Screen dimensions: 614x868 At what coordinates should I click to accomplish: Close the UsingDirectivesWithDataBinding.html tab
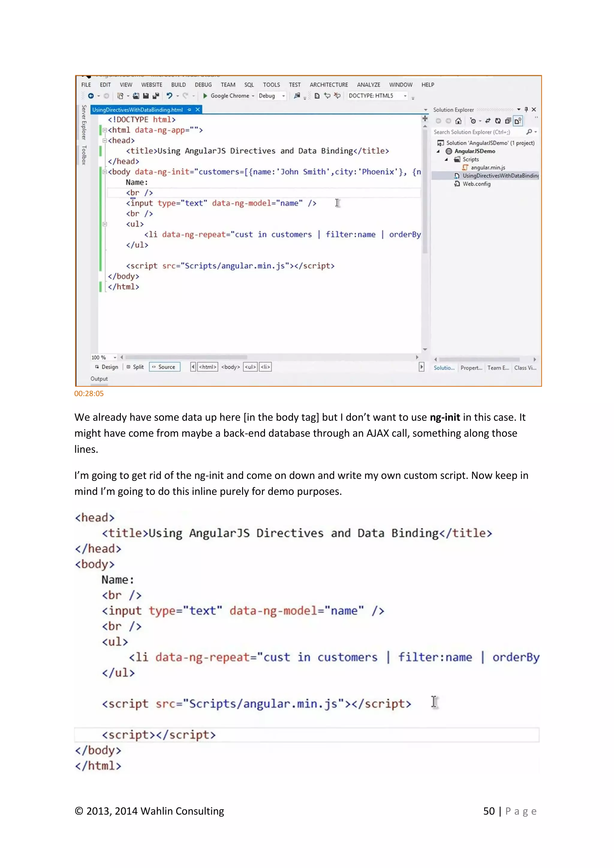(x=197, y=110)
